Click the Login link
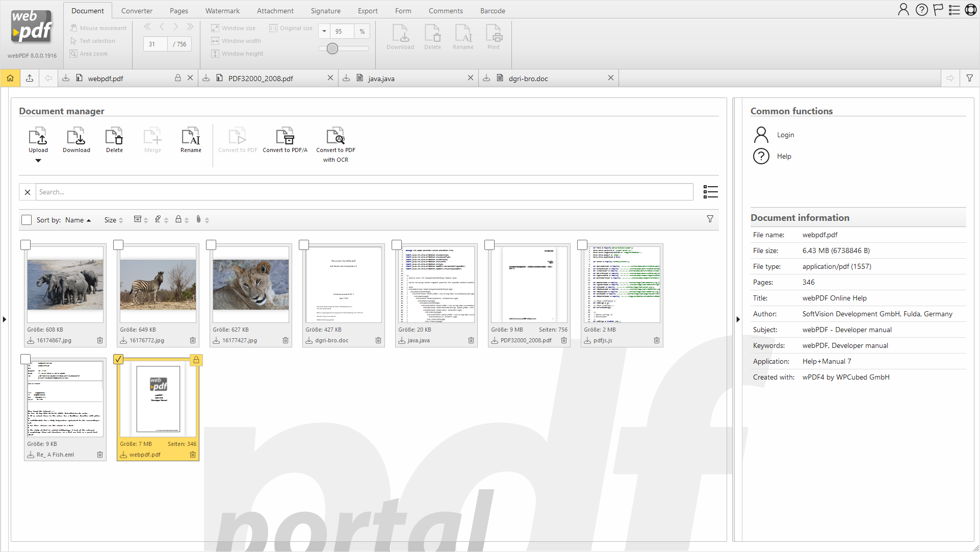This screenshot has height=552, width=980. tap(785, 135)
